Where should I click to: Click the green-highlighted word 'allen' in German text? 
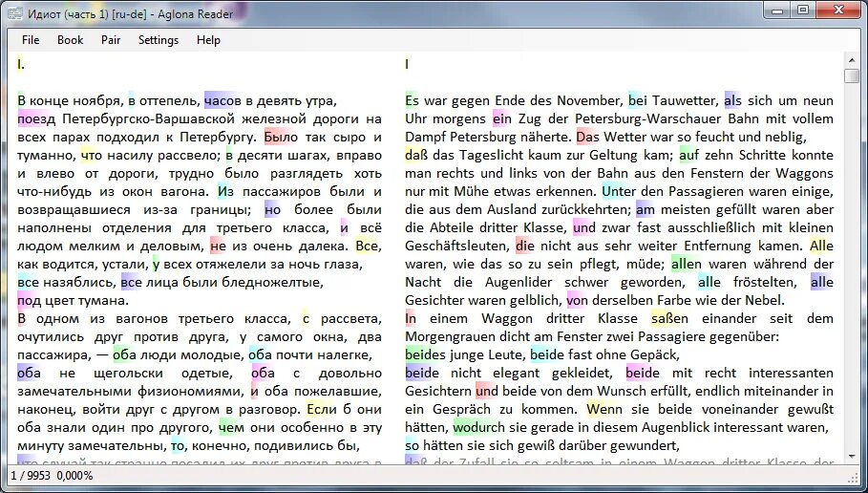(x=687, y=265)
